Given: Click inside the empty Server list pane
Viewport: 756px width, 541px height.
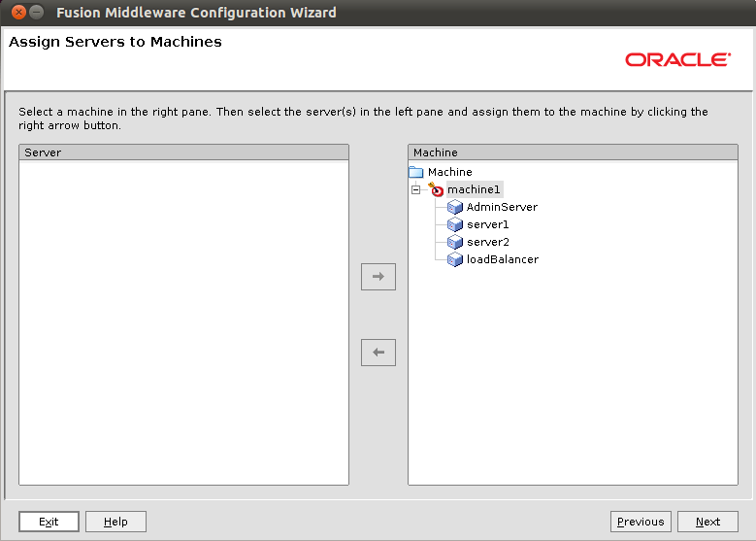Looking at the screenshot, I should (x=183, y=322).
